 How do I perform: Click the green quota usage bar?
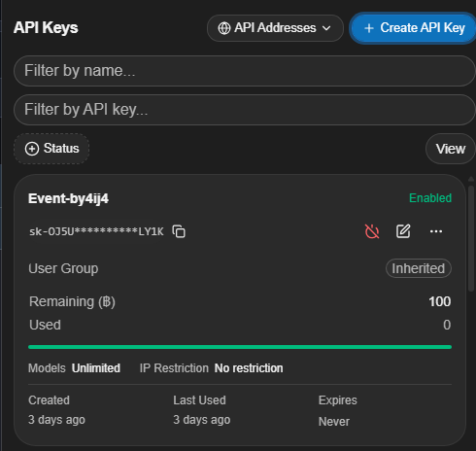pos(240,347)
